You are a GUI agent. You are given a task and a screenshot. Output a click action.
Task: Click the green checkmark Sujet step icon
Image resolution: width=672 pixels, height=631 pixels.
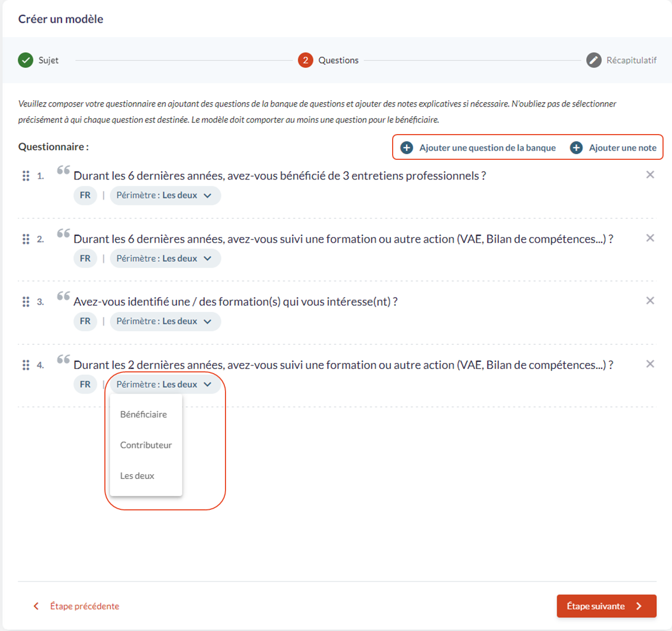pos(26,60)
